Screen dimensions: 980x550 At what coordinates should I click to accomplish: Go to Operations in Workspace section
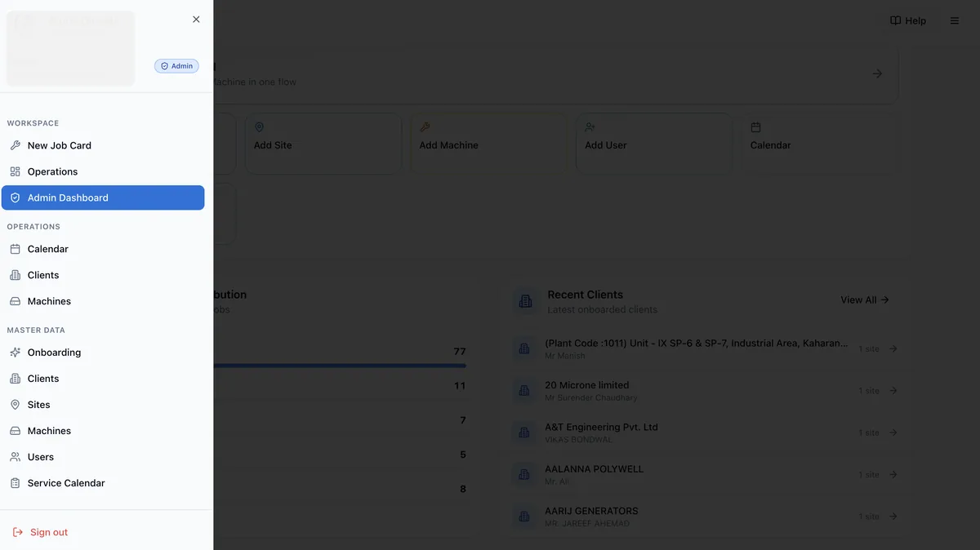103,171
